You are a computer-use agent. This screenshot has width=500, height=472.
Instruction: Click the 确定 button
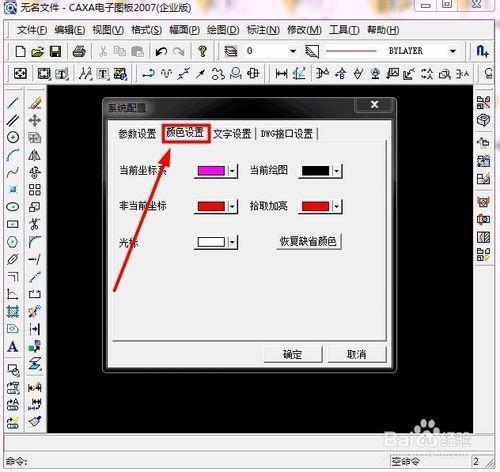point(292,354)
